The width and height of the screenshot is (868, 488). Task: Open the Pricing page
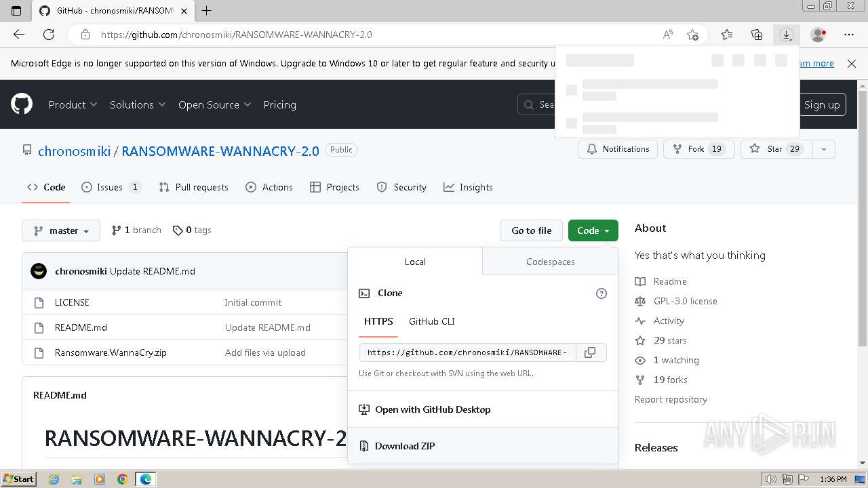pos(279,104)
